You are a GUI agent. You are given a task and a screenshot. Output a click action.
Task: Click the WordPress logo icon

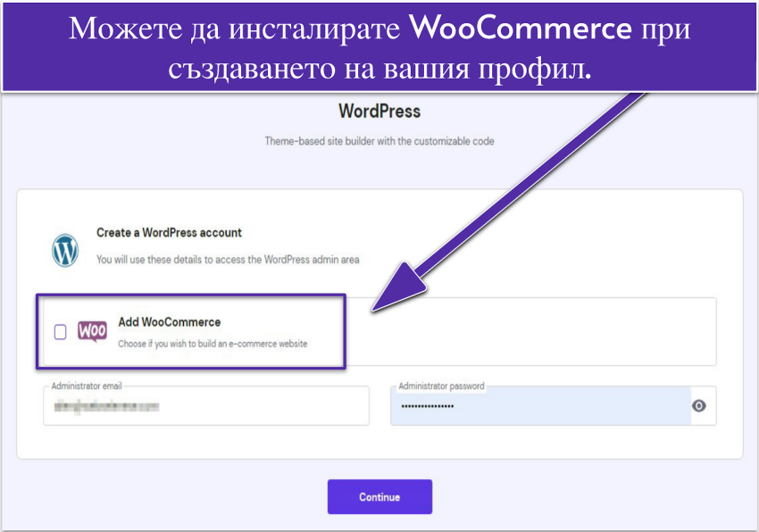[x=65, y=250]
